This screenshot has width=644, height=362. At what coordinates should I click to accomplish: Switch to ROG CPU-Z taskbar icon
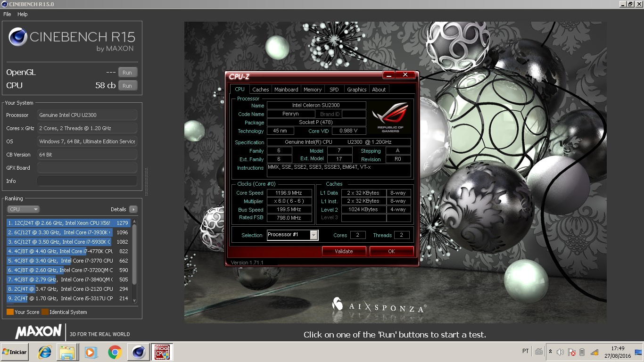pyautogui.click(x=162, y=352)
